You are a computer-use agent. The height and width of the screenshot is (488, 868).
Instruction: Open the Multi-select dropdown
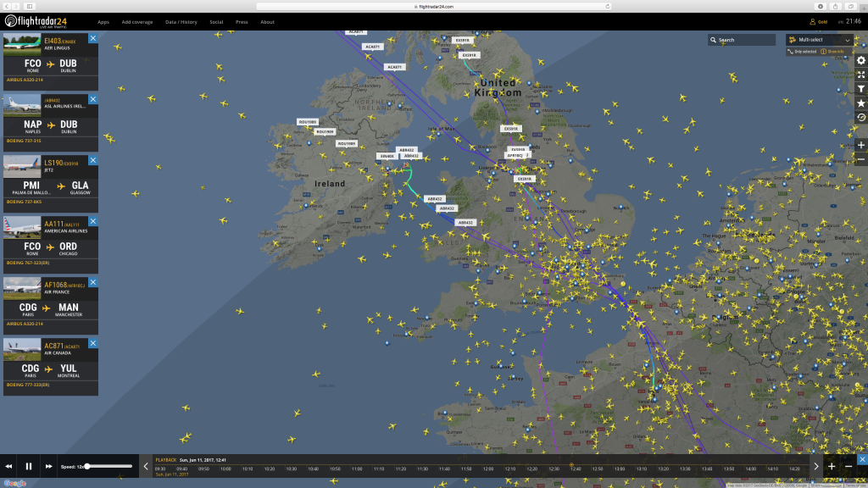click(819, 40)
